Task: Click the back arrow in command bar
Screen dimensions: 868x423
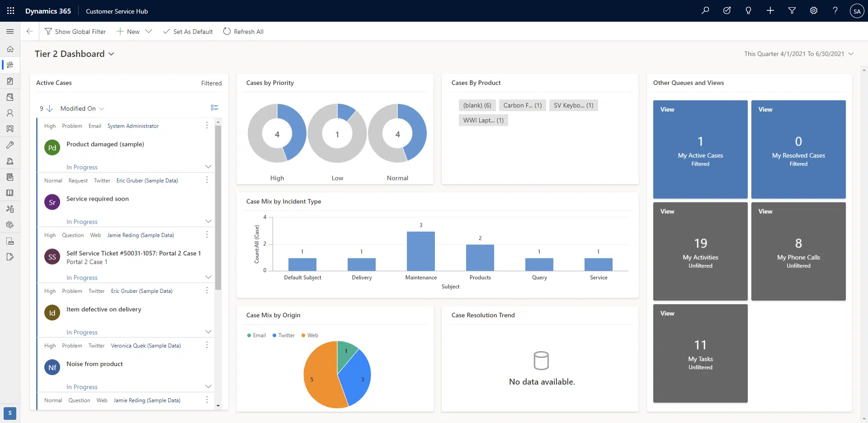Action: 30,32
